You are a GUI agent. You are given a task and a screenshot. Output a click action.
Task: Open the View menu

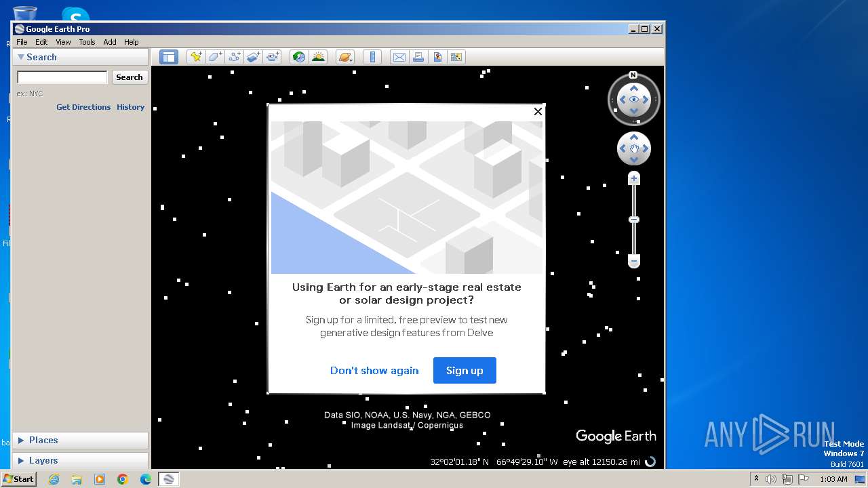pos(63,42)
